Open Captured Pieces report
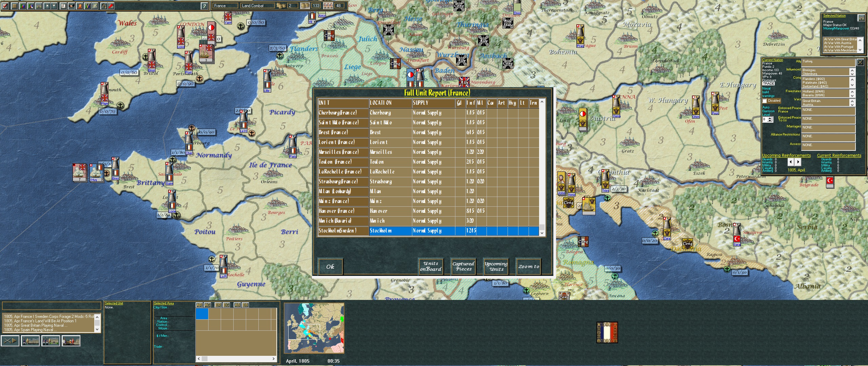Image resolution: width=868 pixels, height=366 pixels. point(463,266)
